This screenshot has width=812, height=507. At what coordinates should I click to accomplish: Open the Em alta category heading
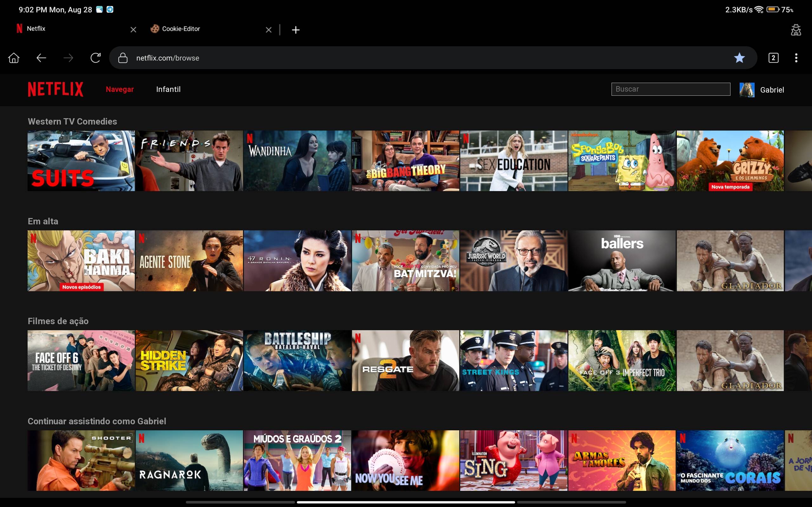point(43,221)
